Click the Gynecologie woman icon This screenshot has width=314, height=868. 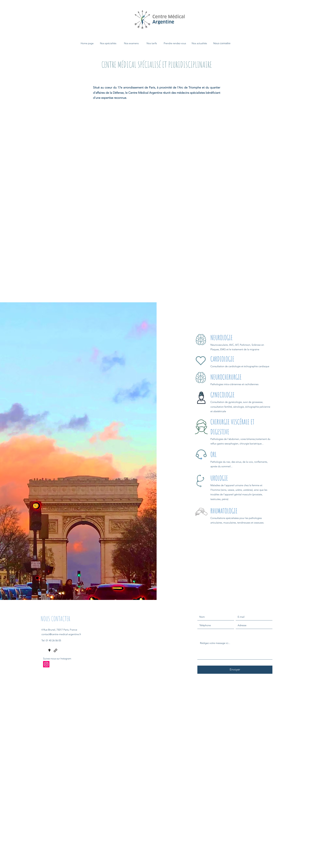[201, 398]
